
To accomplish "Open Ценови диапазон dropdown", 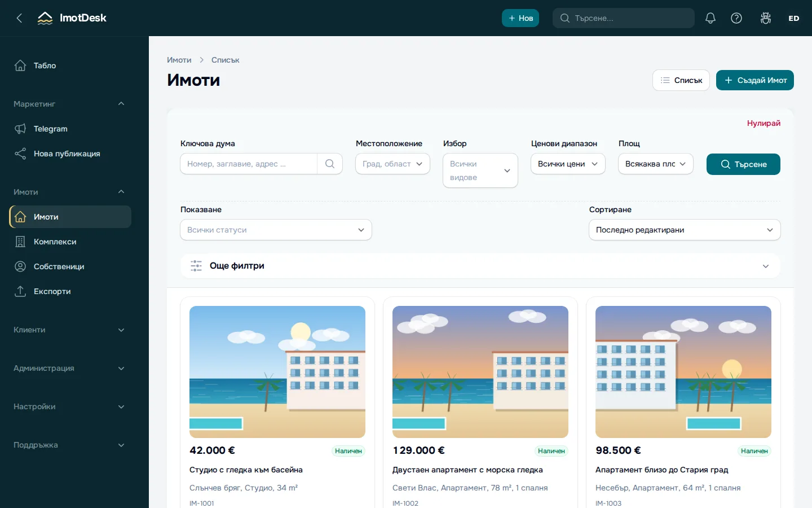I will [568, 164].
